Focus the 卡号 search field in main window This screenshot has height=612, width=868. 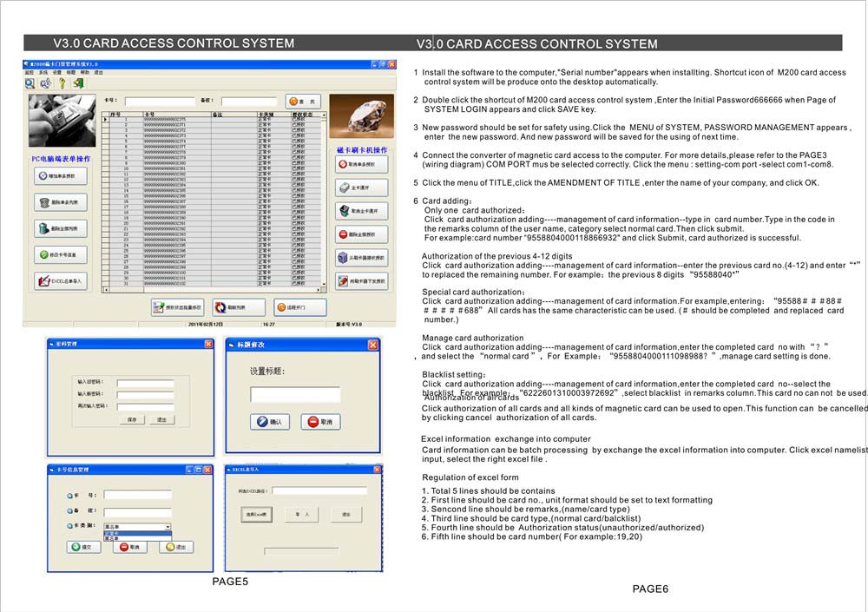pos(160,102)
